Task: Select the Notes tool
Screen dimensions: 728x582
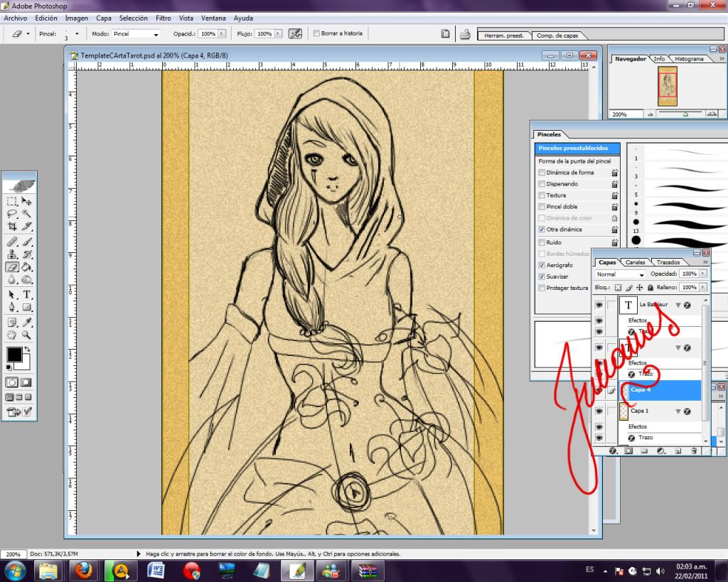Action: pos(12,322)
